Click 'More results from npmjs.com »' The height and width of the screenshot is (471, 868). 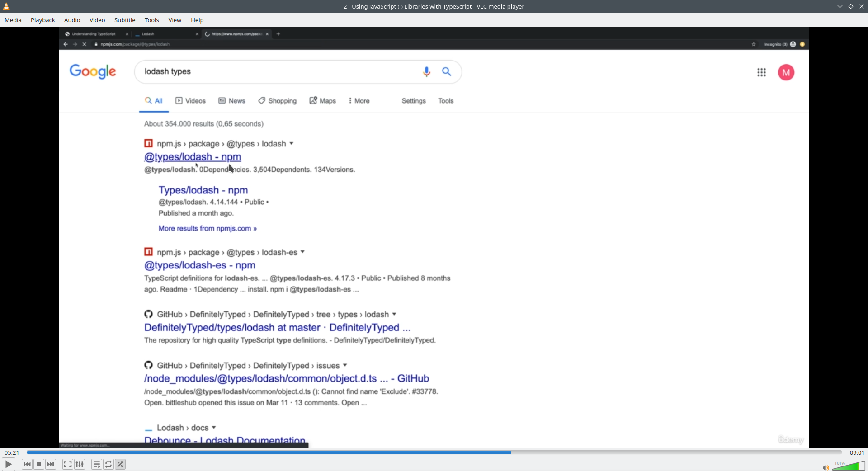pyautogui.click(x=208, y=228)
